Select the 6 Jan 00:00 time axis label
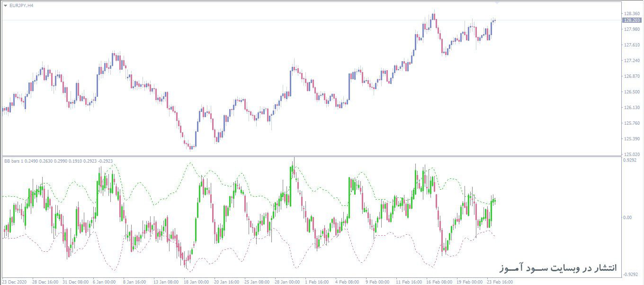 [x=104, y=282]
